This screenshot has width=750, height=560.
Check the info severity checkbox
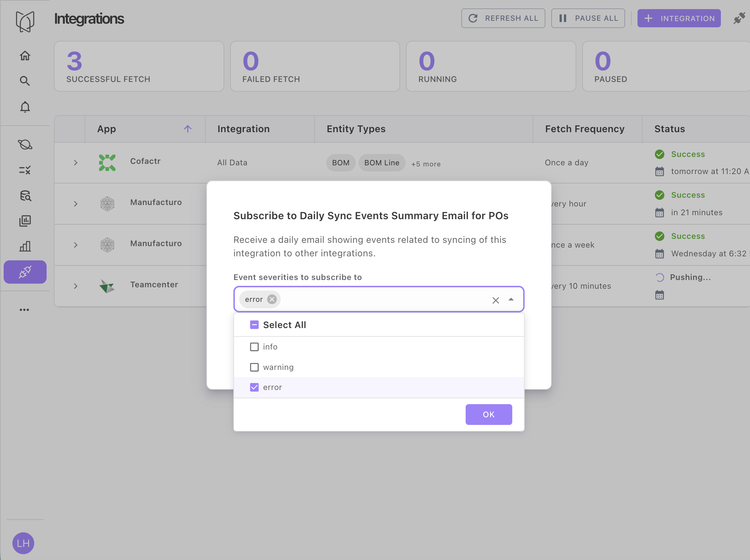pyautogui.click(x=254, y=347)
